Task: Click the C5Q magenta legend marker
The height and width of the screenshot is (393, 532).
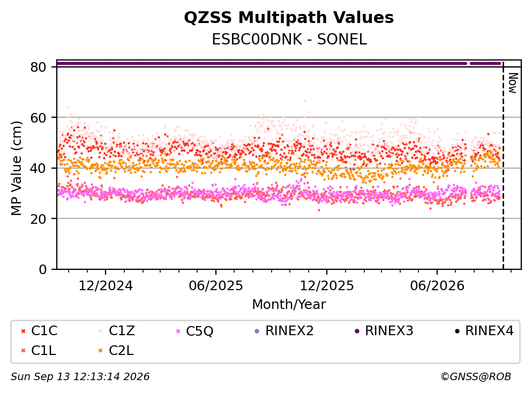Action: (178, 331)
